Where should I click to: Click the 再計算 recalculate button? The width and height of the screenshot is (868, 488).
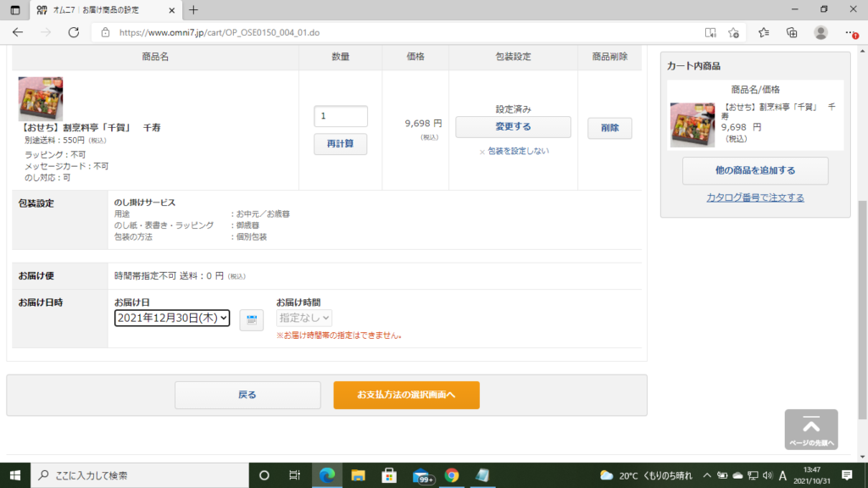[x=341, y=144]
